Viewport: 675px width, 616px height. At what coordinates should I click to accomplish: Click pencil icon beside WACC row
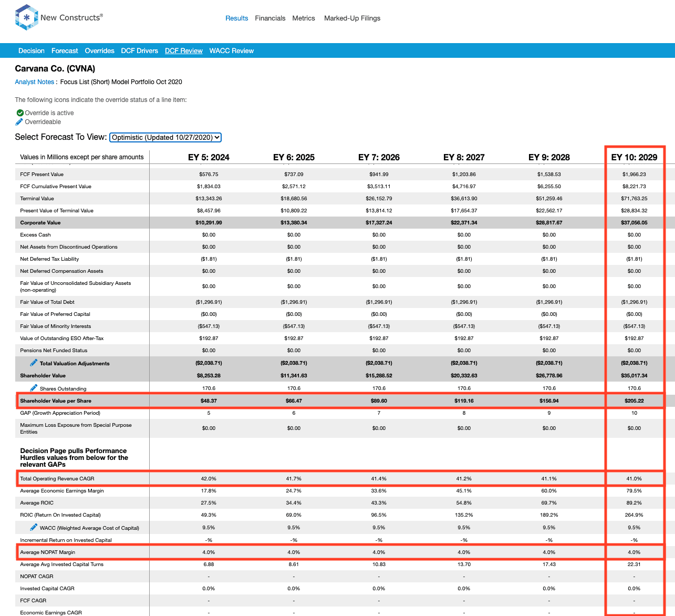pyautogui.click(x=34, y=527)
